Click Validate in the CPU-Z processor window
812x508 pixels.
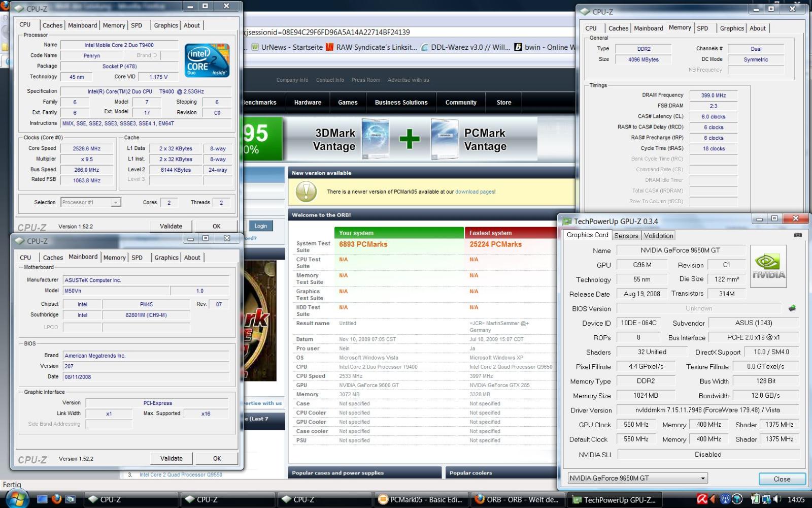click(171, 226)
